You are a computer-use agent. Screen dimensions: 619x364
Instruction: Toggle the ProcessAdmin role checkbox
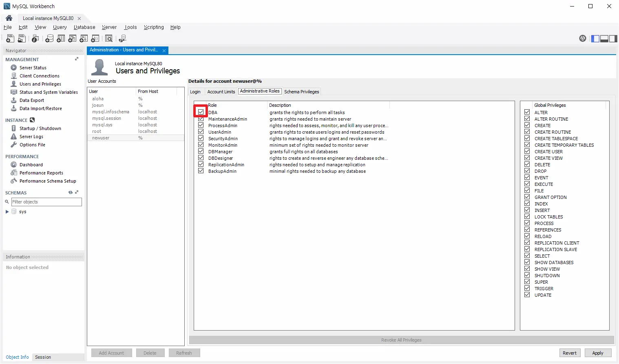[x=201, y=125]
